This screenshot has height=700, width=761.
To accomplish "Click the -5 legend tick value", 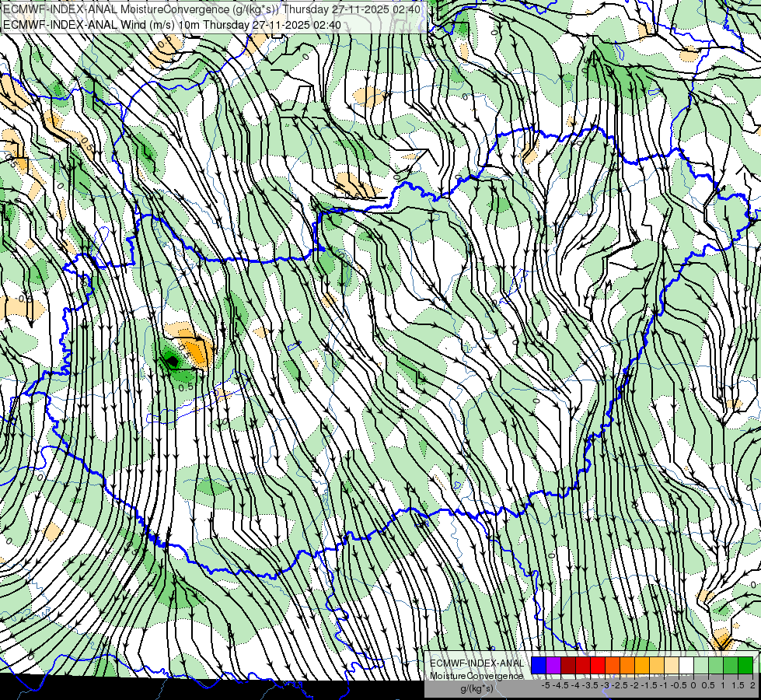I will click(x=546, y=685).
